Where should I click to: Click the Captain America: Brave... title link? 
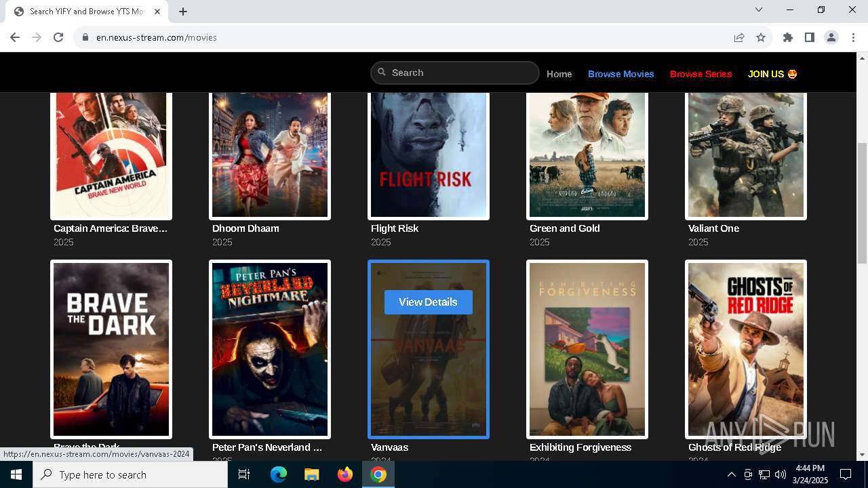click(x=111, y=228)
